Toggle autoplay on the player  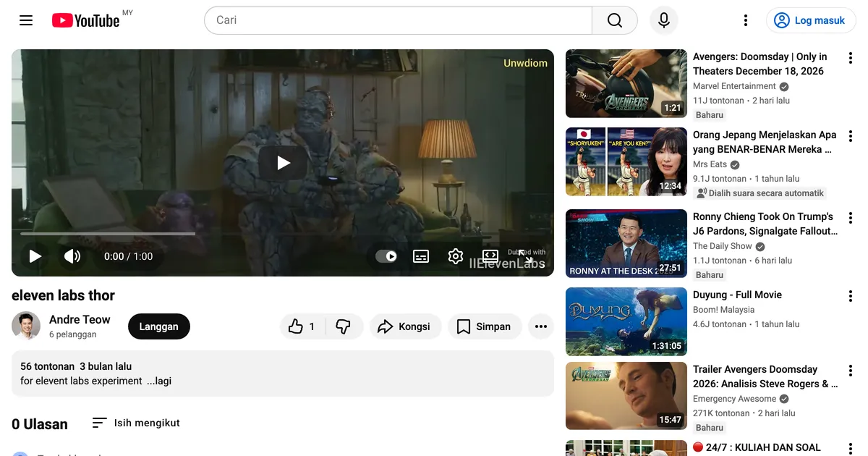click(387, 256)
